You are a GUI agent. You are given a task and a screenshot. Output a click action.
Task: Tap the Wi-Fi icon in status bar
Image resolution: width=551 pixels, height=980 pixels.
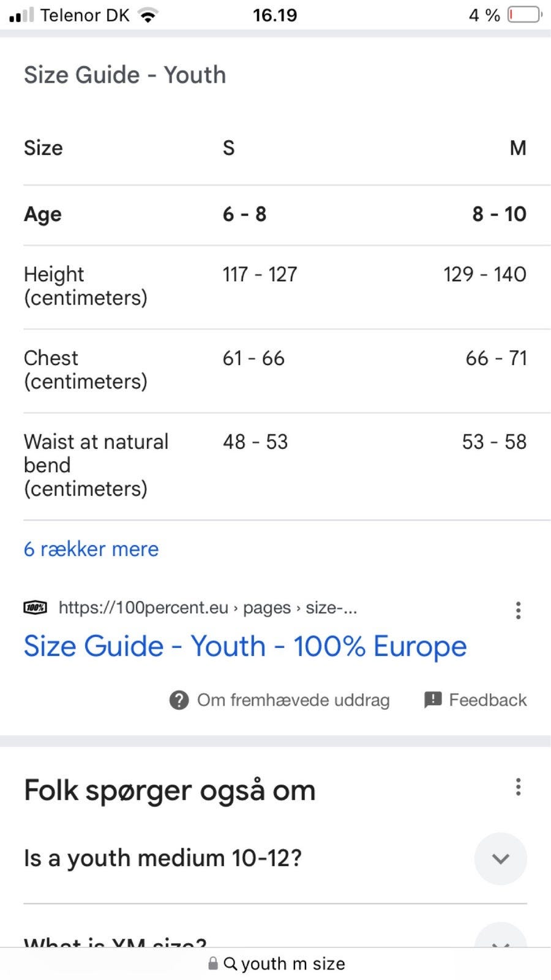click(148, 15)
